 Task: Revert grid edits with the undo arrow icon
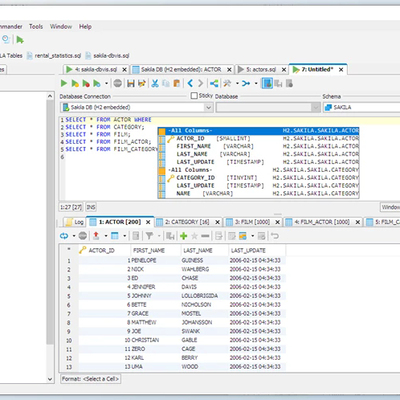pos(275,236)
